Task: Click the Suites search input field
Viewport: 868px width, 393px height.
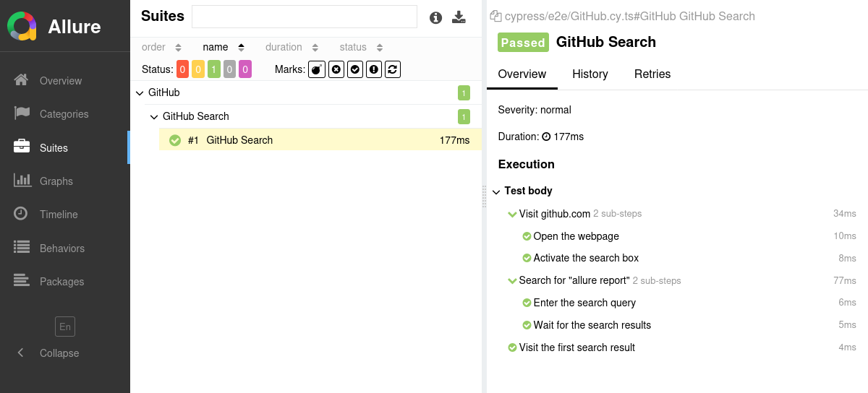Action: point(304,17)
